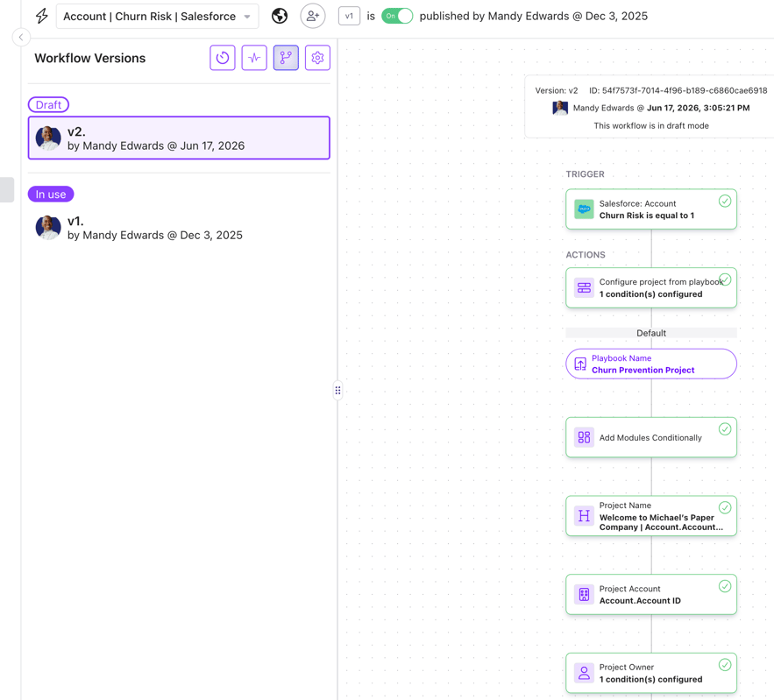
Task: Select the versions branch icon
Action: pos(286,58)
